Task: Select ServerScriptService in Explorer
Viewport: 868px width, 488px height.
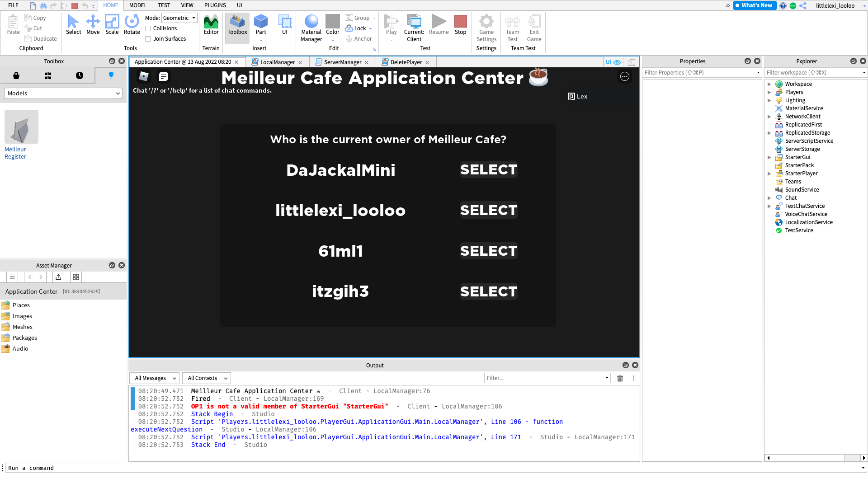Action: point(809,141)
